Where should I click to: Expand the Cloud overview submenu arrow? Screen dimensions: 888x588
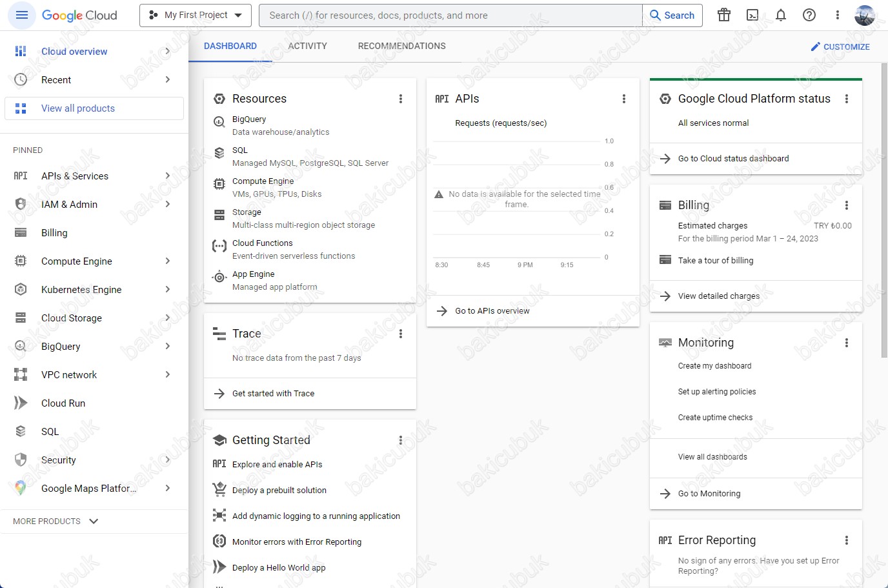click(168, 51)
